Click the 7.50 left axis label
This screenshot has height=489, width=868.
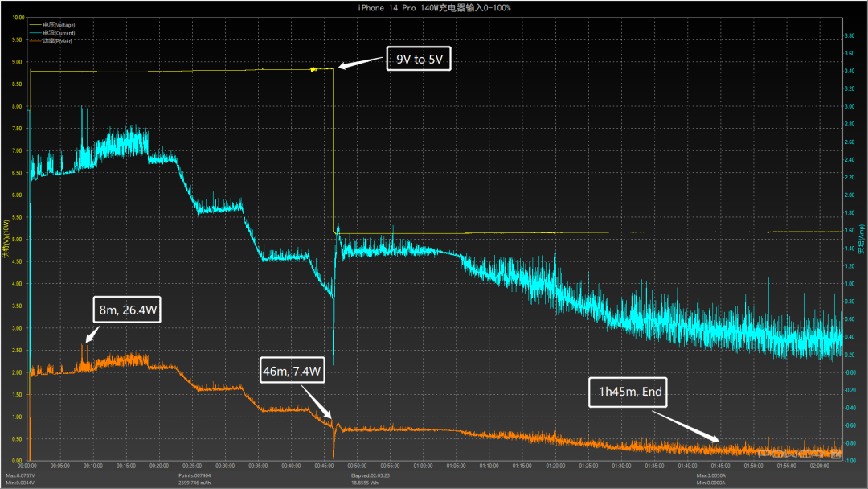17,129
